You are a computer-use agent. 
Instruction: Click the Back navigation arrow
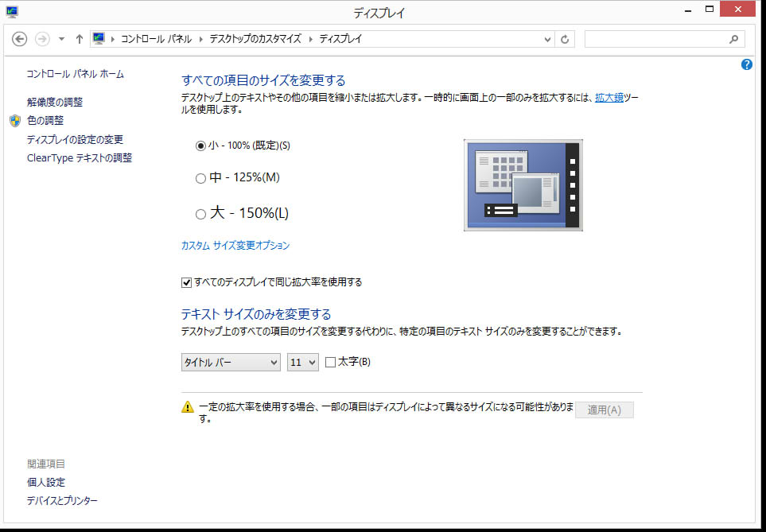point(19,39)
